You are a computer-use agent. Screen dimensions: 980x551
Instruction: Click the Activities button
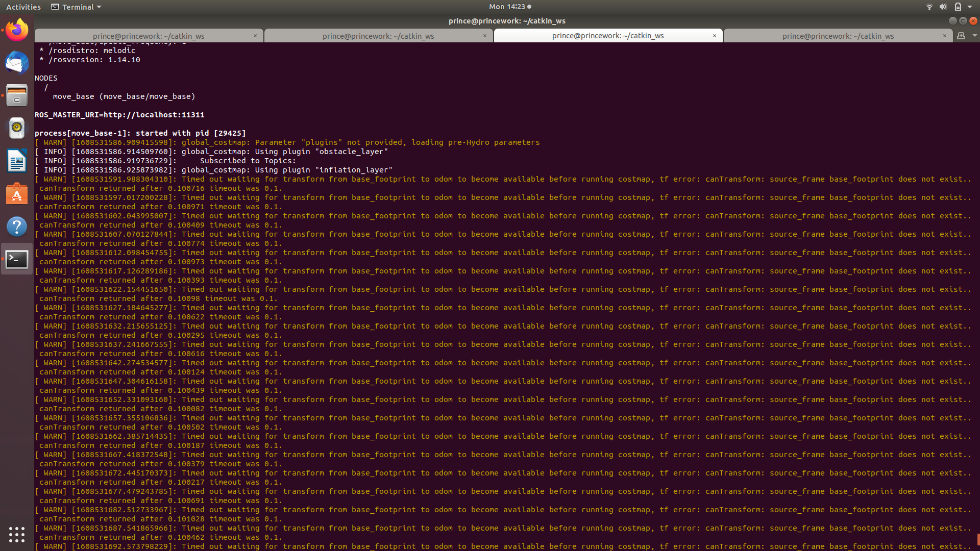pyautogui.click(x=23, y=7)
